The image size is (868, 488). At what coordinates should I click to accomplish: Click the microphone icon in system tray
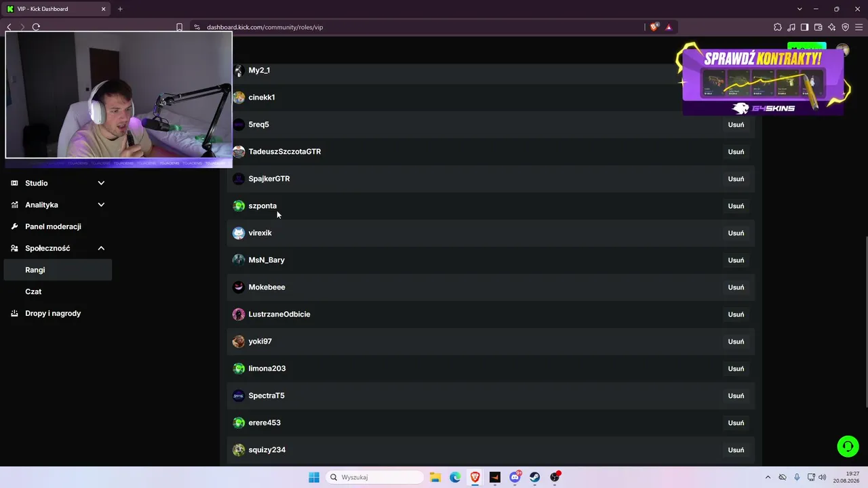pos(797,477)
